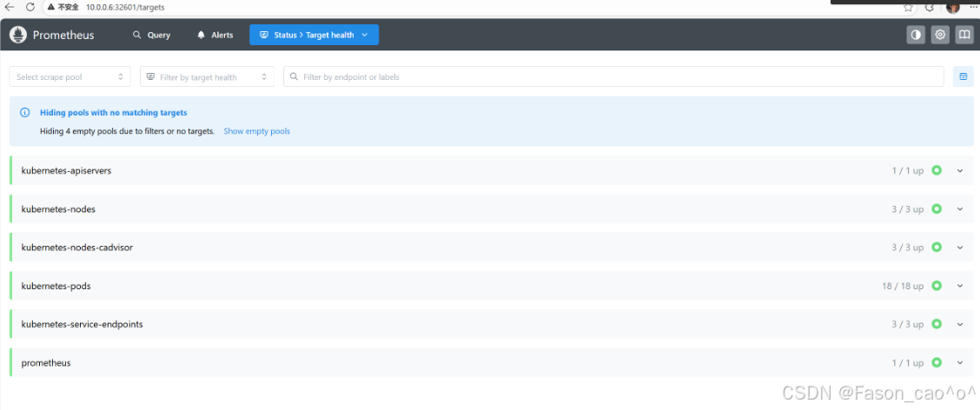Viewport: 980px width, 410px height.
Task: Click the collapse all pools icon button
Action: point(963,76)
